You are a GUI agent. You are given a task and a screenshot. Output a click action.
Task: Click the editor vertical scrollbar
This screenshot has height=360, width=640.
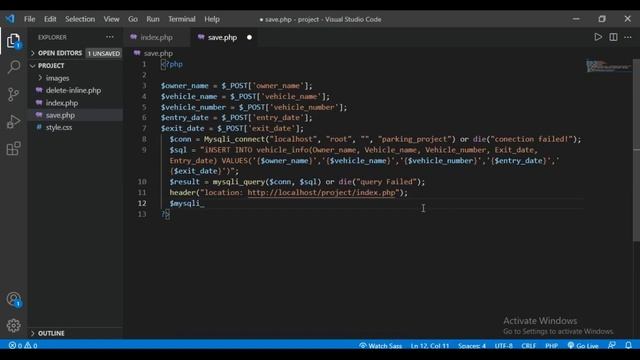pyautogui.click(x=636, y=150)
